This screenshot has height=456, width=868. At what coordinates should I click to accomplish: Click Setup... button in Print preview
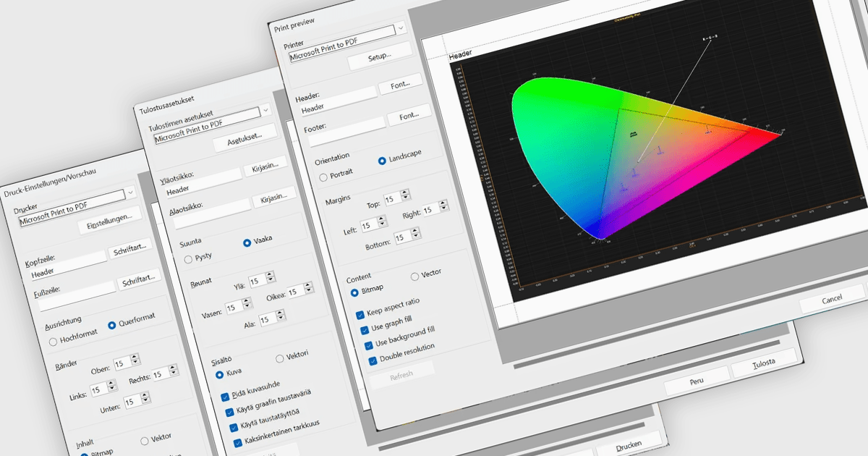379,57
